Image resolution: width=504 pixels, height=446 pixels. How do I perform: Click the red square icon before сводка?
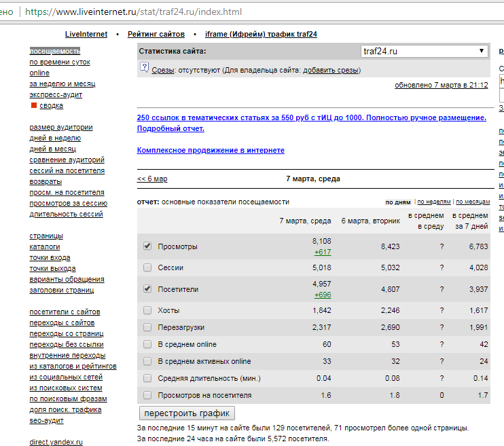tap(33, 106)
